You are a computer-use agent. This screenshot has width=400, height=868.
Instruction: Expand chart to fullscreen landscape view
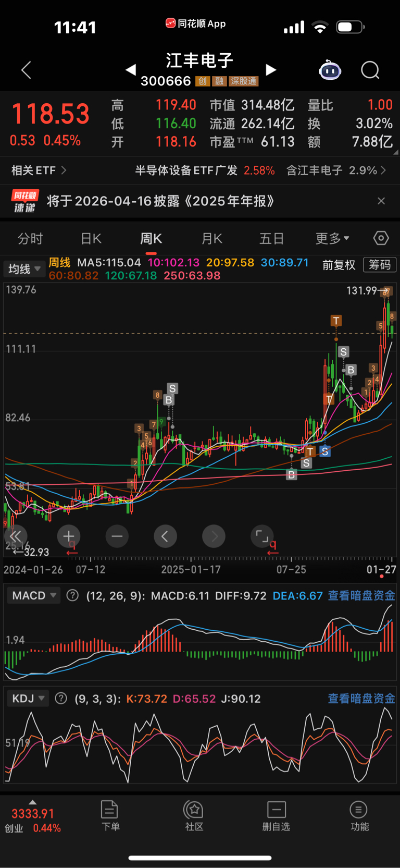click(x=262, y=536)
